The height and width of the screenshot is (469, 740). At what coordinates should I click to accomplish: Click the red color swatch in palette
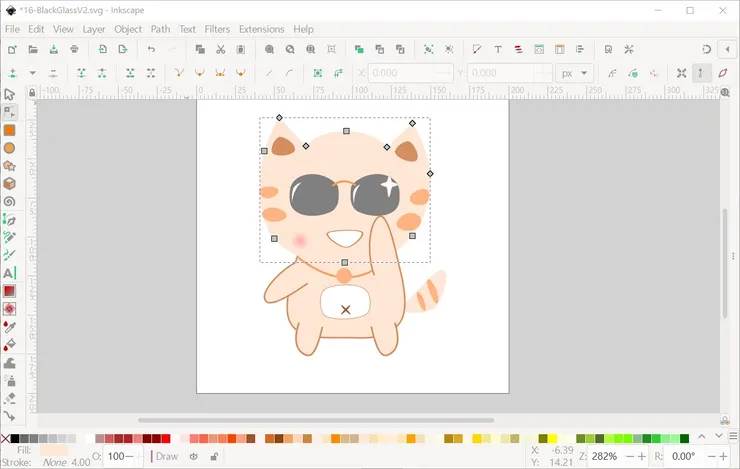[166, 439]
